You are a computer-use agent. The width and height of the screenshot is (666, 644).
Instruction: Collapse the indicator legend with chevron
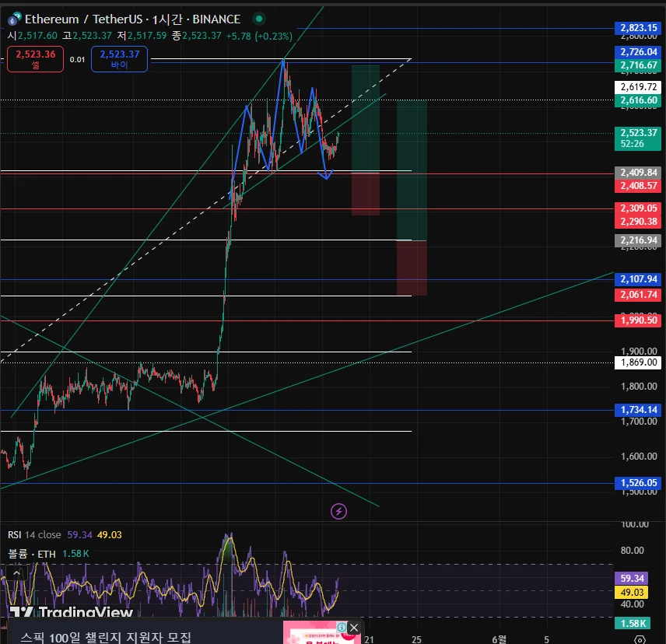click(x=16, y=573)
